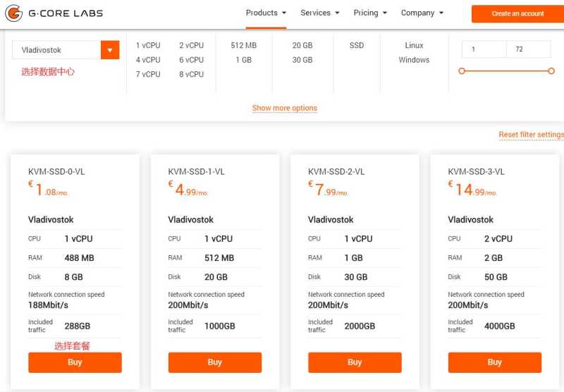Screen dimensions: 564x392
Task: Click the left price slider handle
Action: pos(462,71)
